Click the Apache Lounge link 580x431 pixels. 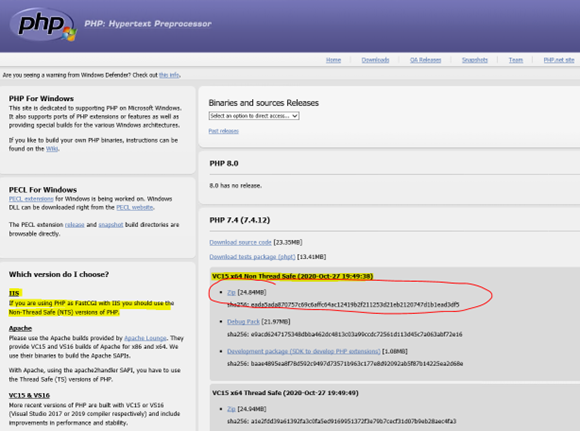pos(145,338)
